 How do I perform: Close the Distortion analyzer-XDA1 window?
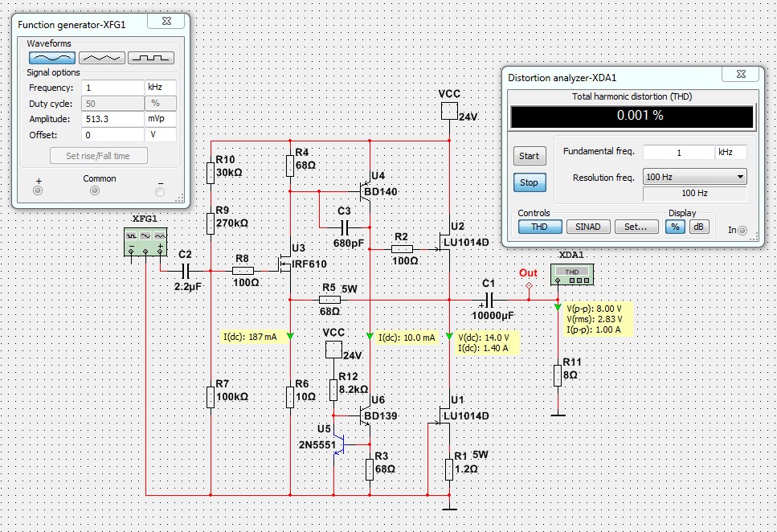[x=741, y=74]
